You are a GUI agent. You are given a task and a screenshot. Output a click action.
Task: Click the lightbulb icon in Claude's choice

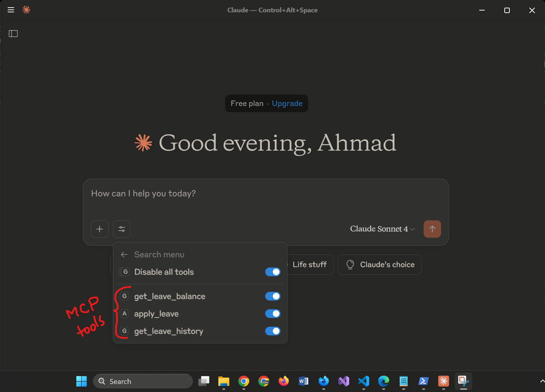click(350, 265)
